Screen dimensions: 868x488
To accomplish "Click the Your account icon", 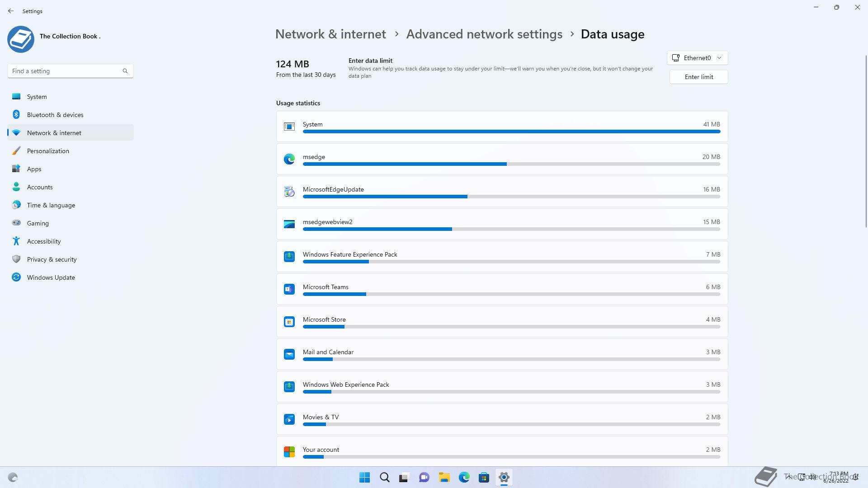I will 289,452.
